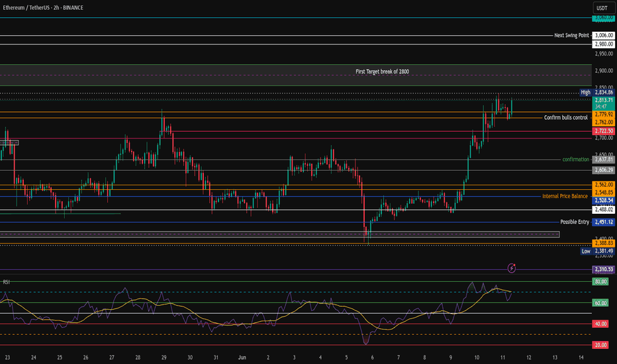Select the 'Possible Entry' line label
The width and height of the screenshot is (617, 364).
(575, 222)
